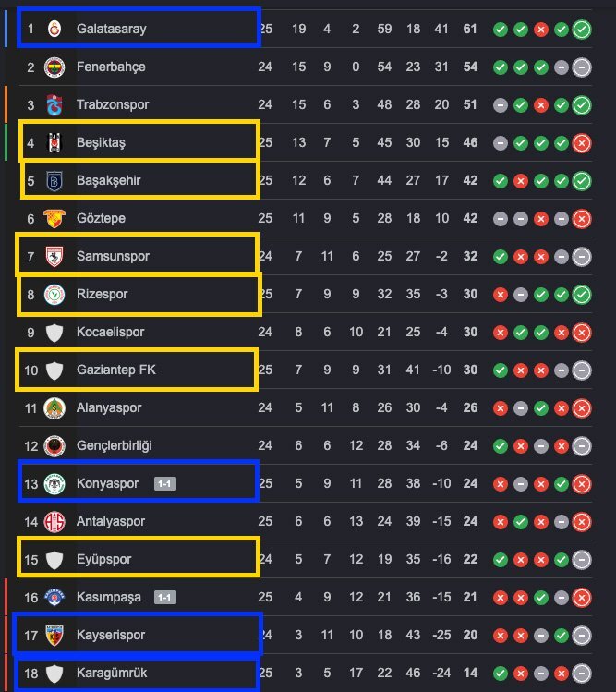Viewport: 616px width, 692px height.
Task: Click the 1-1 live score badge beside Kasımpaşa
Action: coord(164,597)
